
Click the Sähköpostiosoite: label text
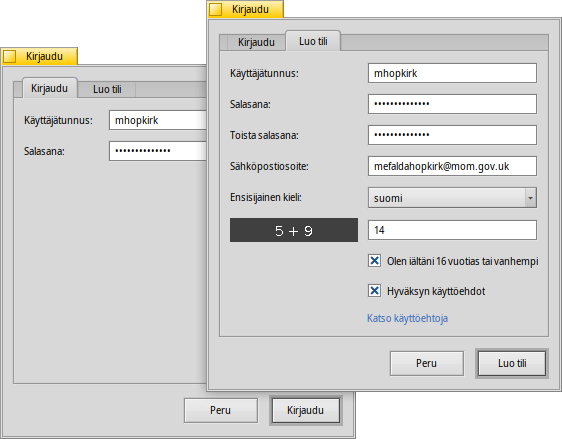[269, 166]
